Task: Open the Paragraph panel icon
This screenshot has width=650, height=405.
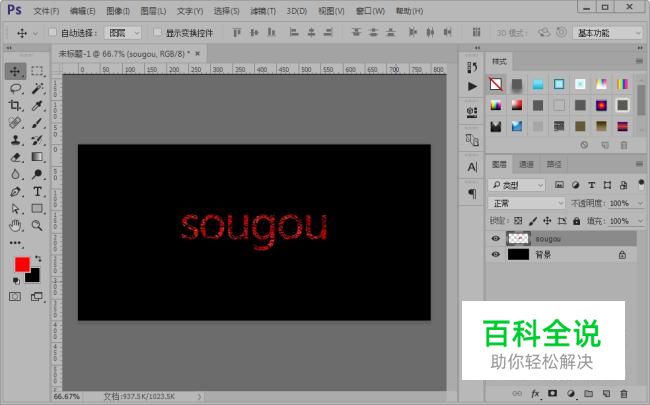Action: pos(472,193)
